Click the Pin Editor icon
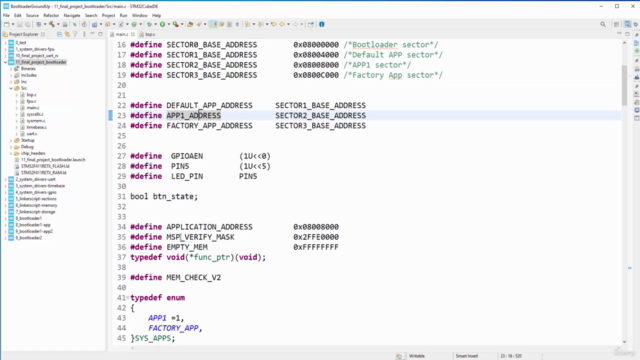 [311, 24]
